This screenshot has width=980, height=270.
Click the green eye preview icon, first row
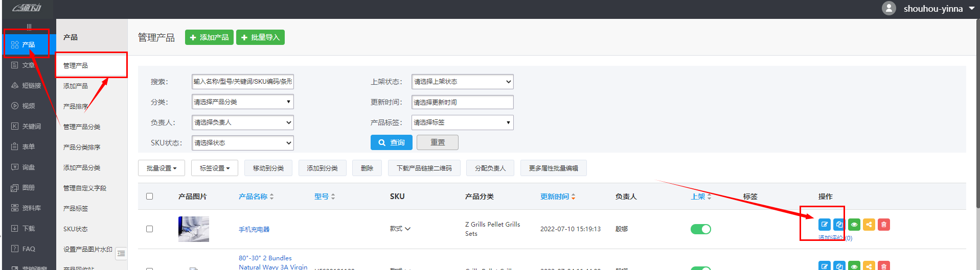pos(854,225)
